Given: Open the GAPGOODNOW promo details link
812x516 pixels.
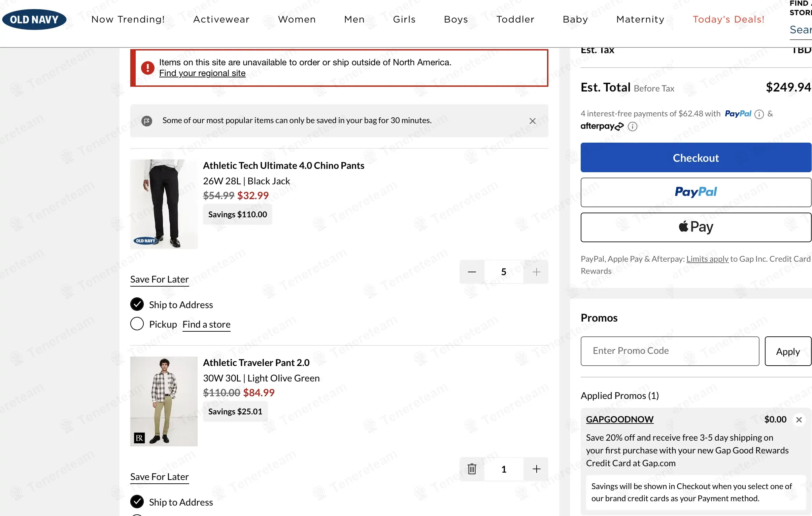Looking at the screenshot, I should pyautogui.click(x=619, y=419).
